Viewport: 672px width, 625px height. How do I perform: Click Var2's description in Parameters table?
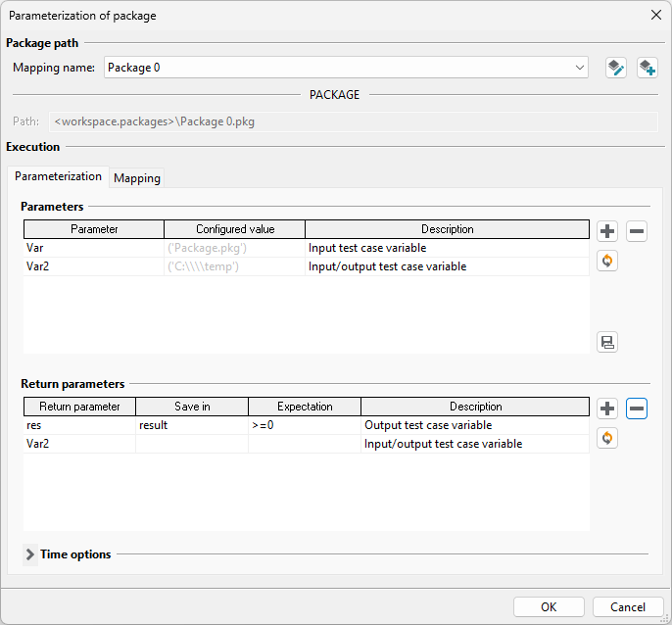[x=447, y=266]
